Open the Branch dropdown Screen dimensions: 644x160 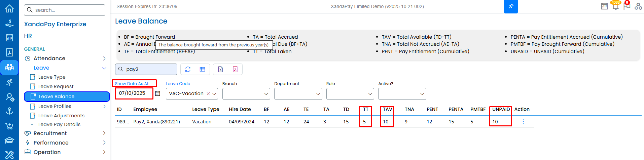click(x=246, y=94)
